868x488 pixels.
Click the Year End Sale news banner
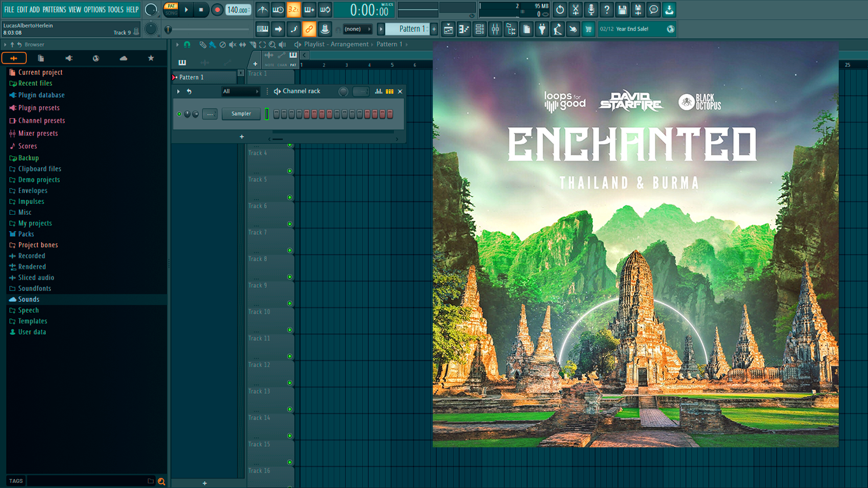pyautogui.click(x=637, y=29)
